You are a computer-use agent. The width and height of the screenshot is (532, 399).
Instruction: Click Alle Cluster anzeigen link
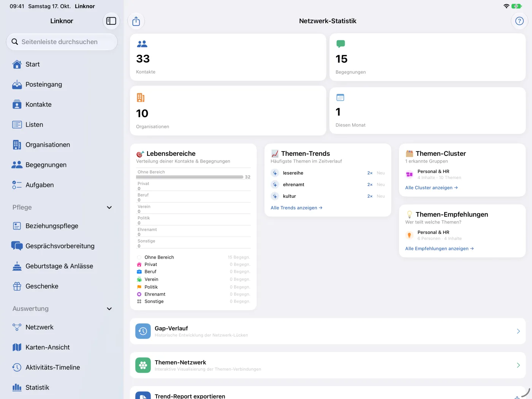coord(431,188)
